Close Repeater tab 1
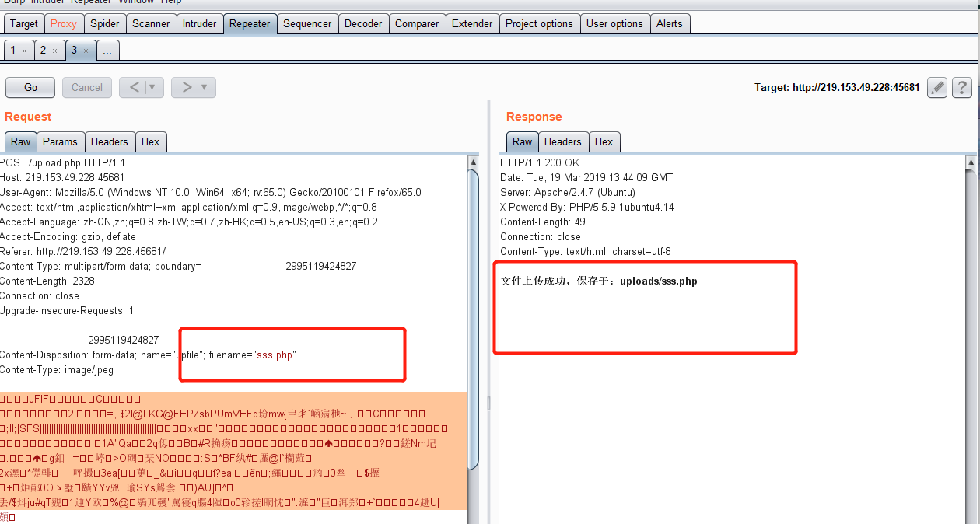The width and height of the screenshot is (980, 524). pyautogui.click(x=24, y=51)
